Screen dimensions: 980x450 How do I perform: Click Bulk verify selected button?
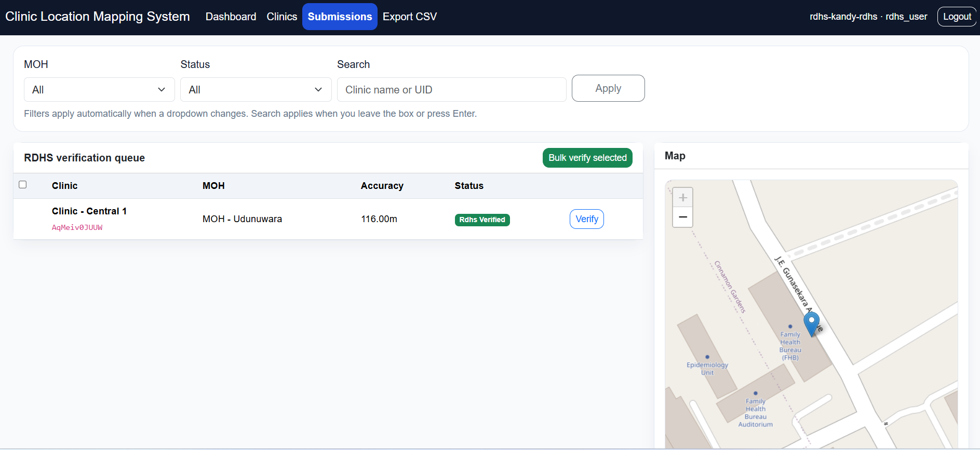pos(587,158)
